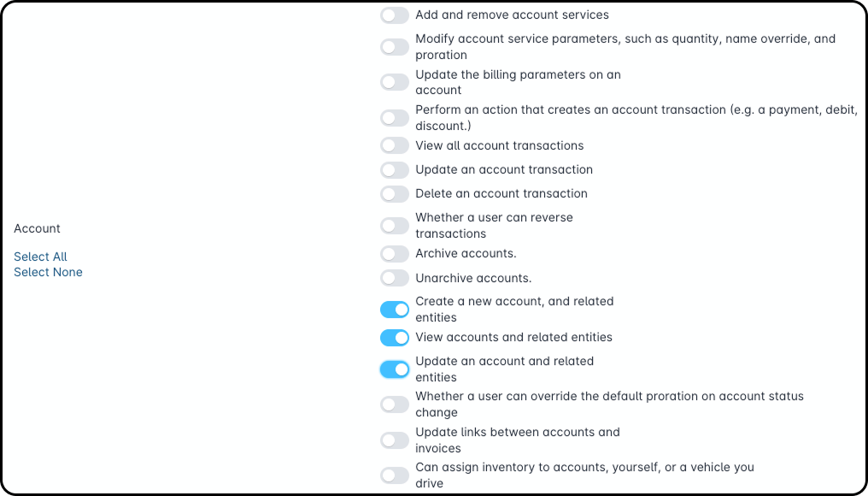Viewport: 868px width, 496px height.
Task: Turn off View accounts and related entities
Action: tap(395, 337)
